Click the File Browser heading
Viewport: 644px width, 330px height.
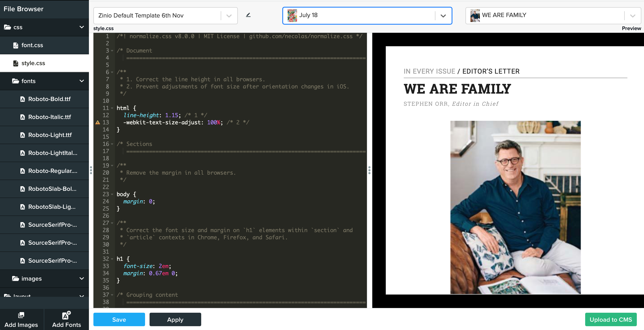24,9
